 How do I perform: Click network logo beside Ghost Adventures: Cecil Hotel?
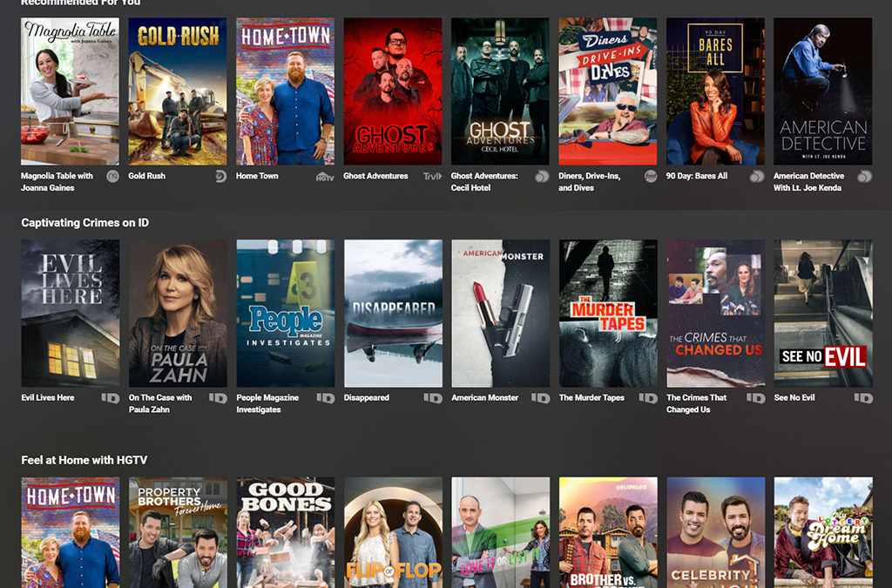point(542,176)
